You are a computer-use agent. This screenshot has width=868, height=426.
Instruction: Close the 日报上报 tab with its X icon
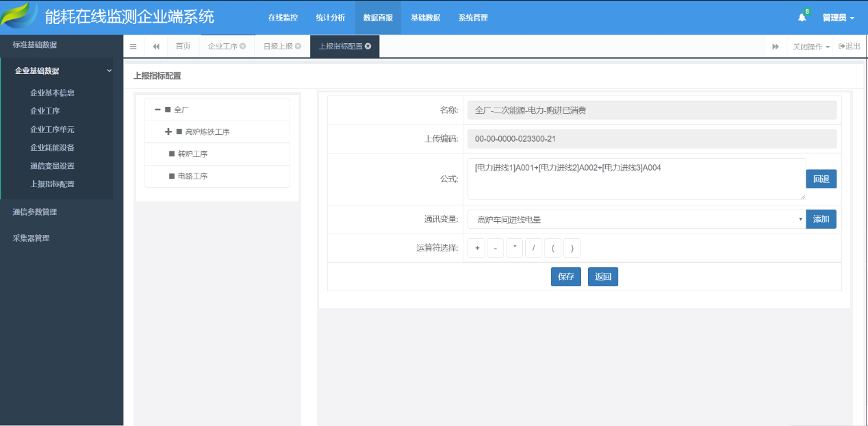299,47
